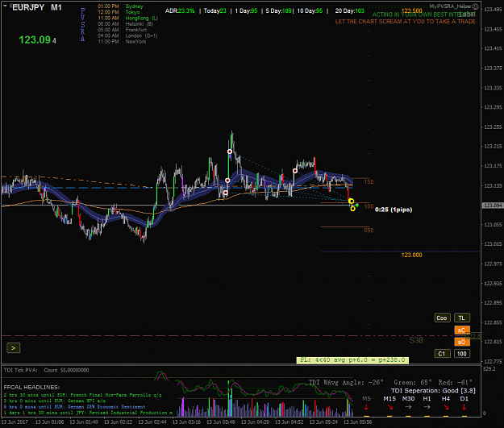Click the TDI WAvg Angle -26° readout
The width and height of the screenshot is (504, 428).
tap(346, 382)
